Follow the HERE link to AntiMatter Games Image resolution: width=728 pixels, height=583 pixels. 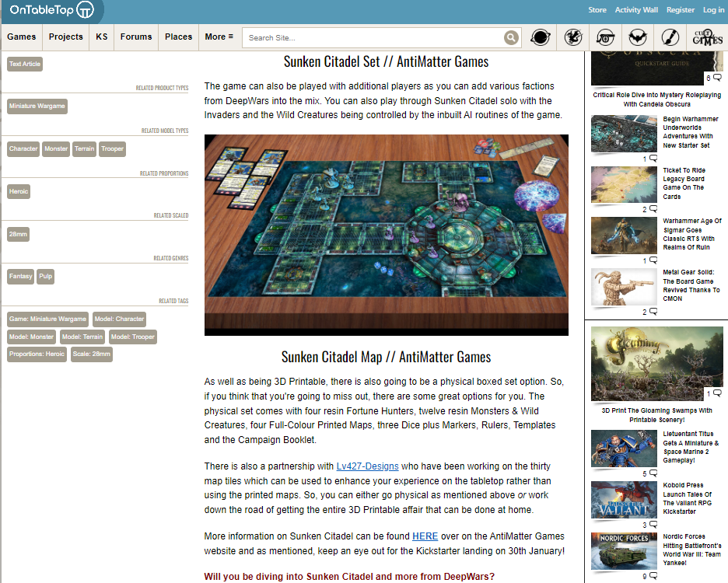(425, 536)
